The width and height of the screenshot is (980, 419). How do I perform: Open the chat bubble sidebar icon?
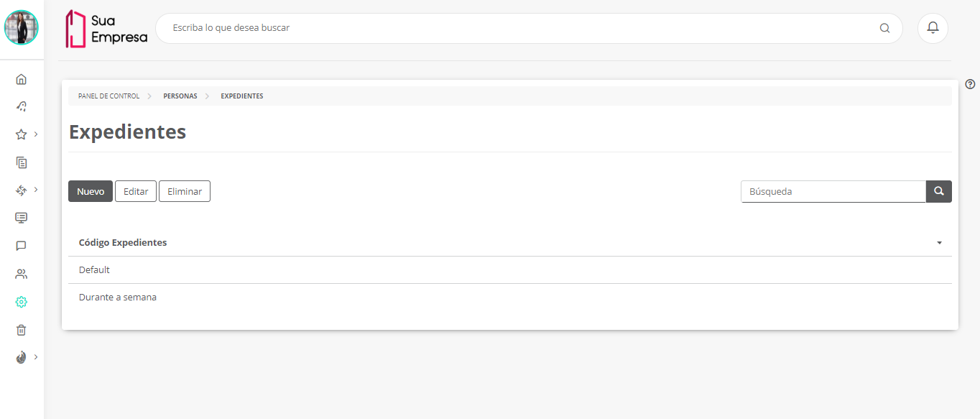pyautogui.click(x=22, y=246)
